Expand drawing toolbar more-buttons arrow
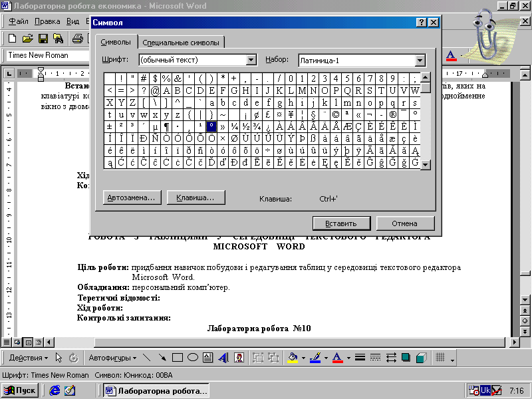This screenshot has height=399, width=532. 452,359
